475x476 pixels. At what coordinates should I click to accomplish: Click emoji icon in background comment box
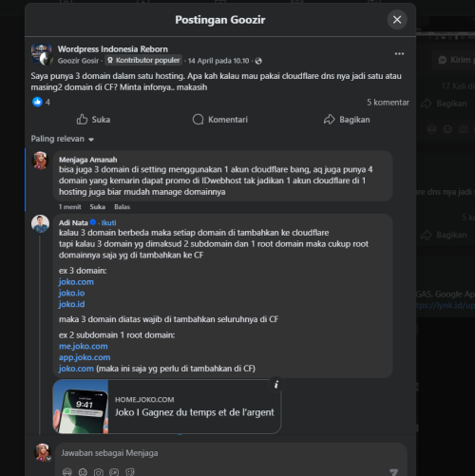447,129
